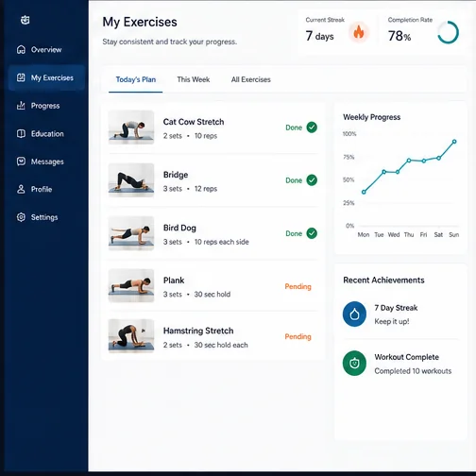Click the green check for Bird Dog
The image size is (476, 476).
(312, 233)
